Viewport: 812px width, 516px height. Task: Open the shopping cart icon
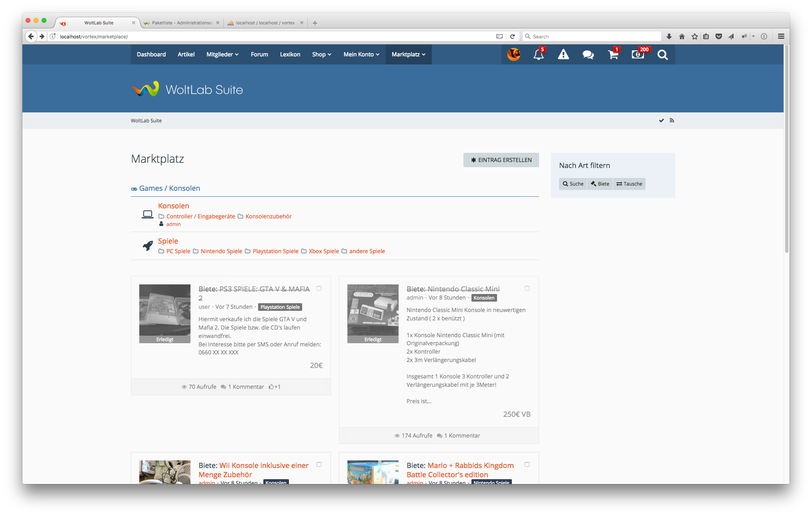pyautogui.click(x=613, y=55)
